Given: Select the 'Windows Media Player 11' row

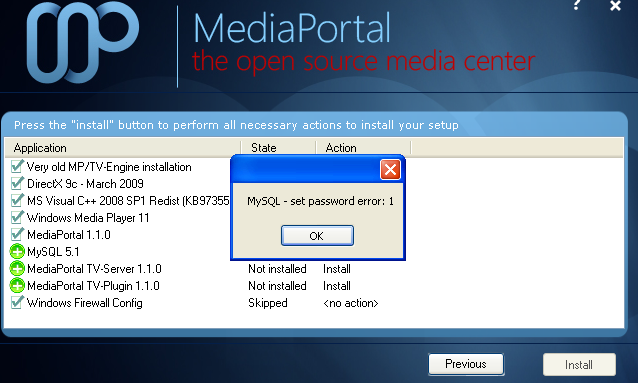Looking at the screenshot, I should tap(88, 218).
